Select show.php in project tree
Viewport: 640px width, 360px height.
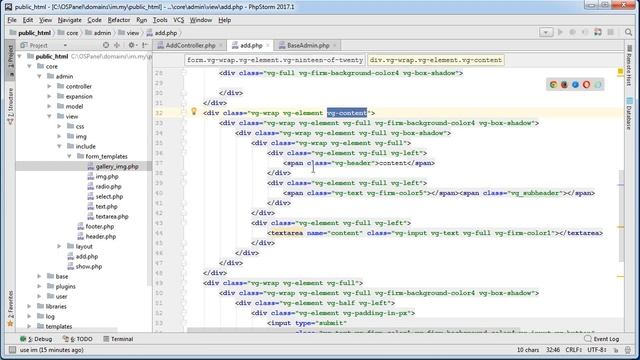pyautogui.click(x=84, y=266)
